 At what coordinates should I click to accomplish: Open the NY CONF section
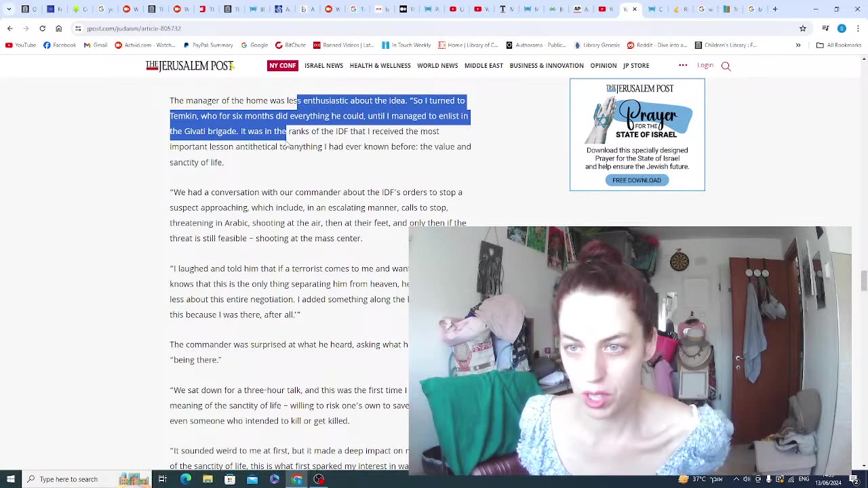pyautogui.click(x=282, y=66)
